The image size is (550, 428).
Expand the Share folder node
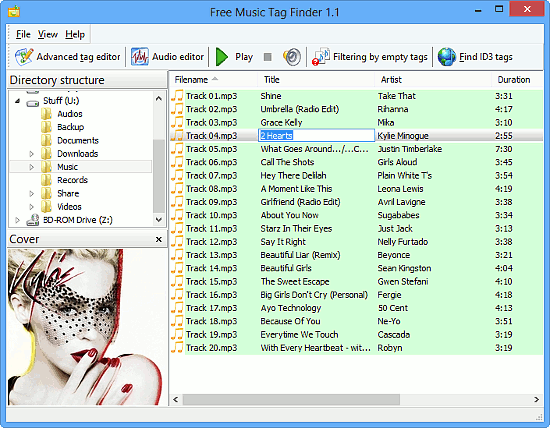pyautogui.click(x=31, y=193)
